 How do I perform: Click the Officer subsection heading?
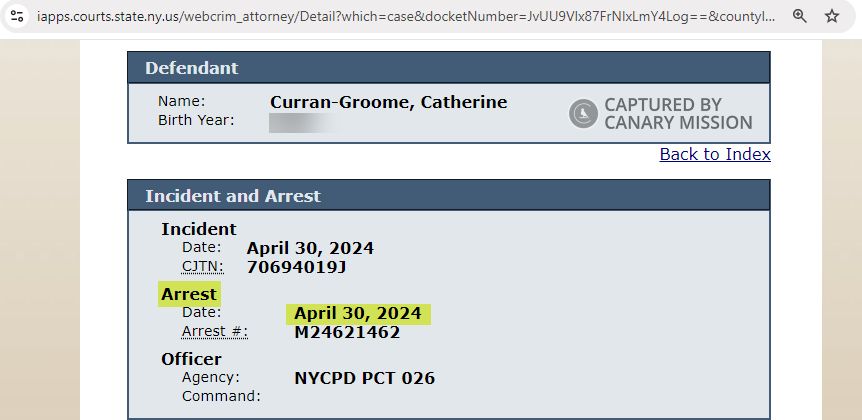point(191,359)
